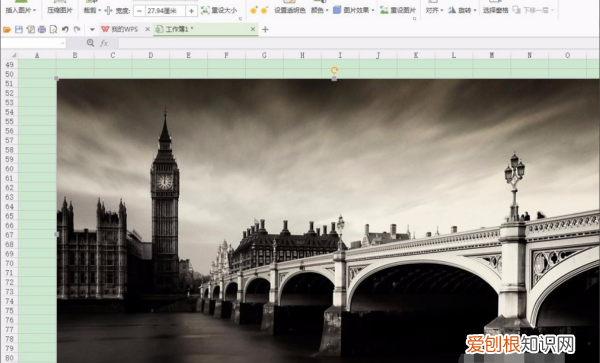600x363 pixels.
Task: Click the magnifier zoom icon near formula bar
Action: (x=90, y=43)
